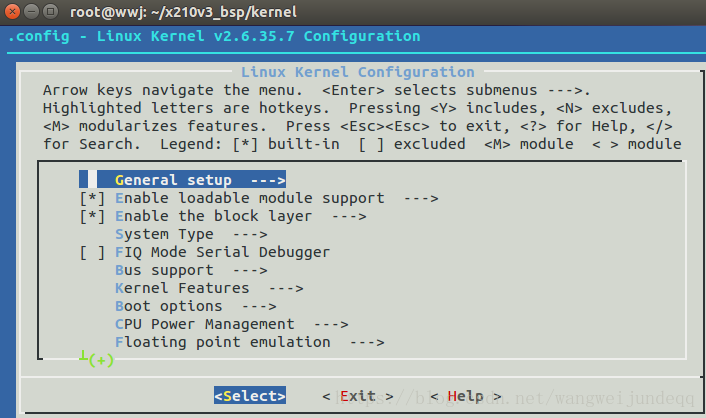
Task: Toggle FIQ Mode Serial Debugger checkbox
Action: pyautogui.click(x=92, y=252)
